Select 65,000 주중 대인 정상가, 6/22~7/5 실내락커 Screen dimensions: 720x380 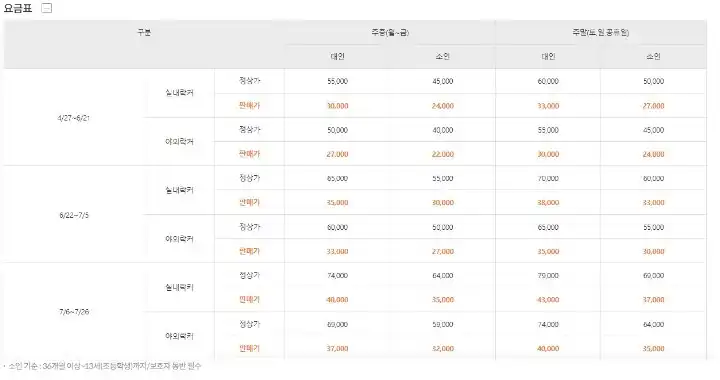[x=338, y=179]
